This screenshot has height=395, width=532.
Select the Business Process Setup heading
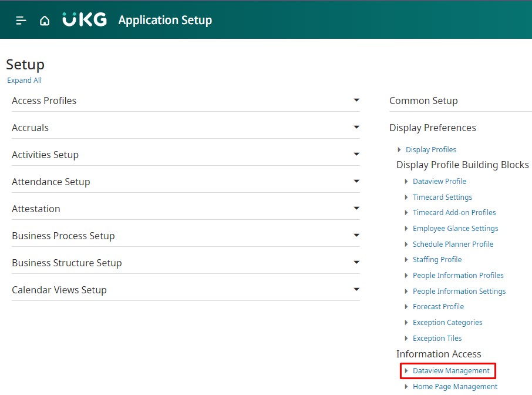(63, 236)
